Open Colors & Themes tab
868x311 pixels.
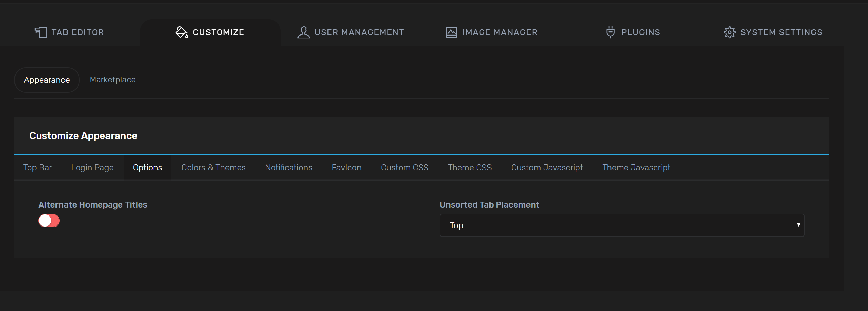coord(214,168)
